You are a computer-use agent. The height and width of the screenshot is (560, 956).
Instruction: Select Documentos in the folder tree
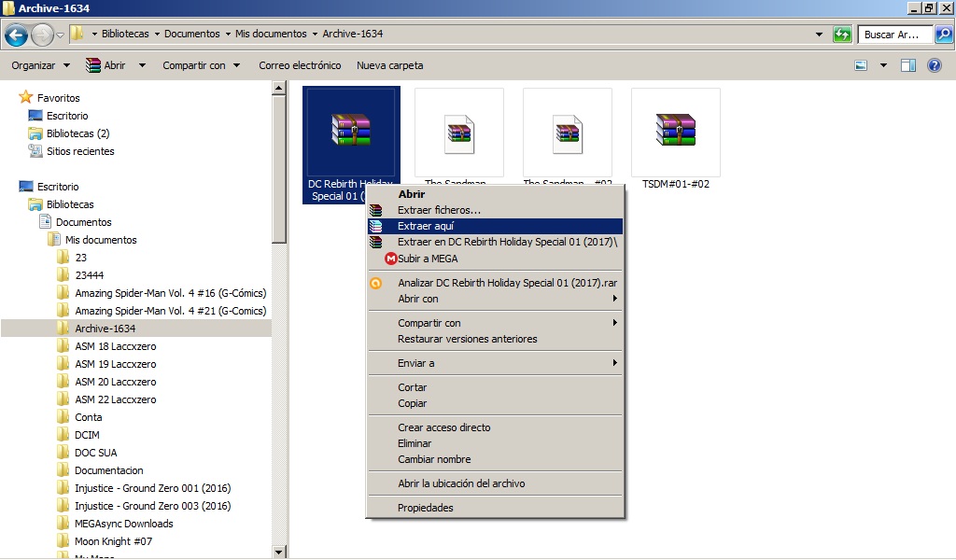[x=83, y=222]
